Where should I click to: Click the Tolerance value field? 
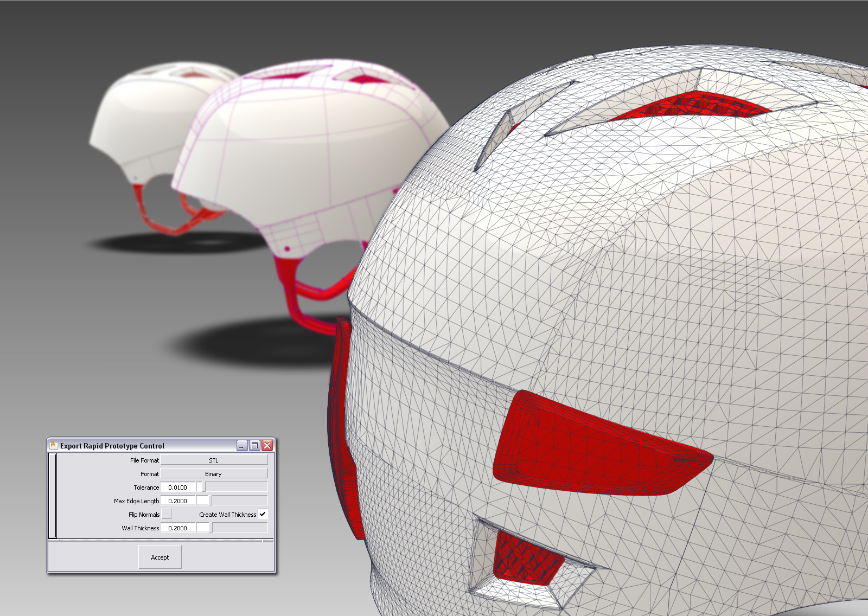pyautogui.click(x=178, y=487)
